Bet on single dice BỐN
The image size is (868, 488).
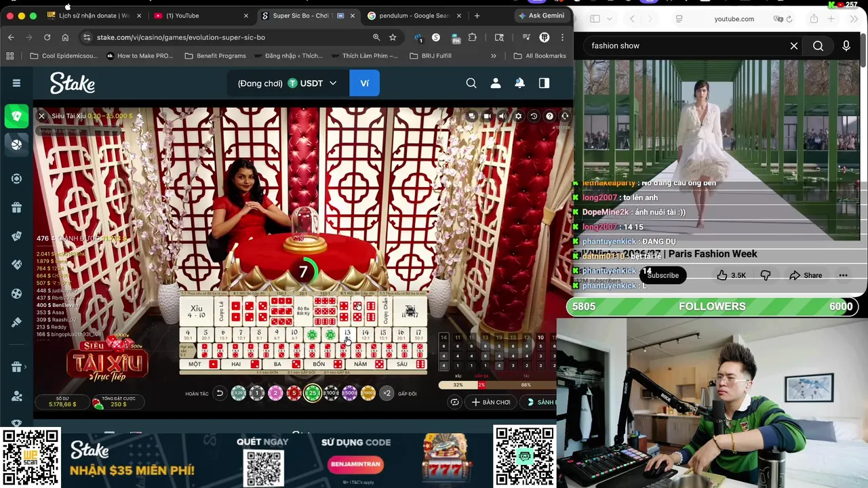pyautogui.click(x=324, y=364)
